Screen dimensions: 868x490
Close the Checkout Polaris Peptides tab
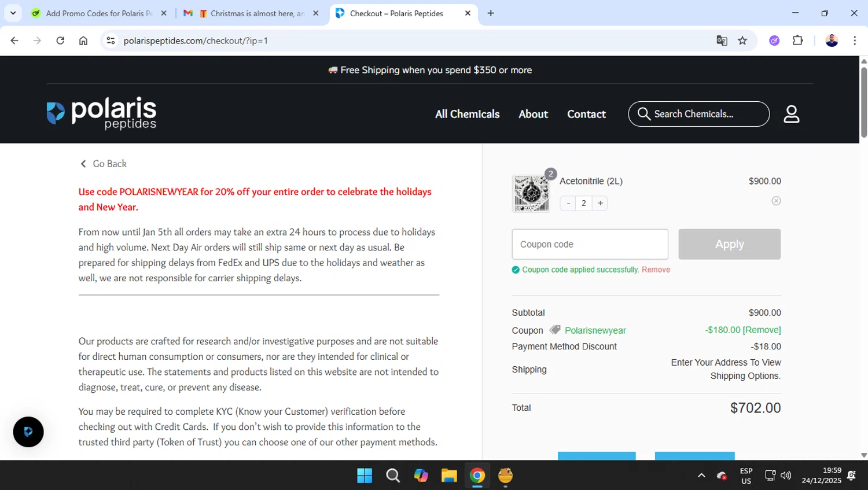click(x=468, y=13)
